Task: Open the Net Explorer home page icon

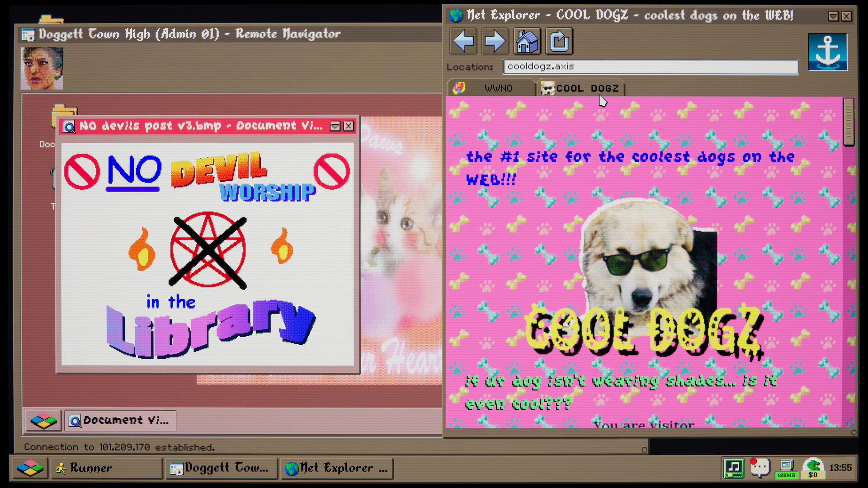Action: coord(527,42)
